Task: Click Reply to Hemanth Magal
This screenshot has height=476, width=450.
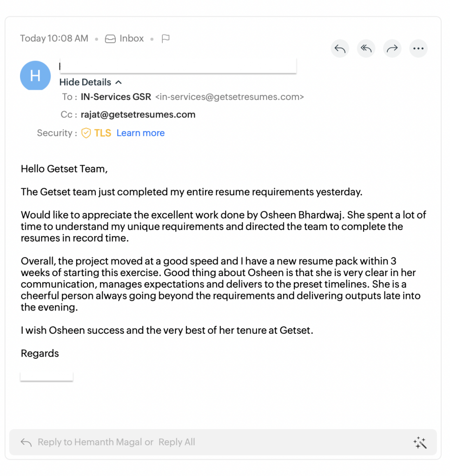Action: click(90, 442)
